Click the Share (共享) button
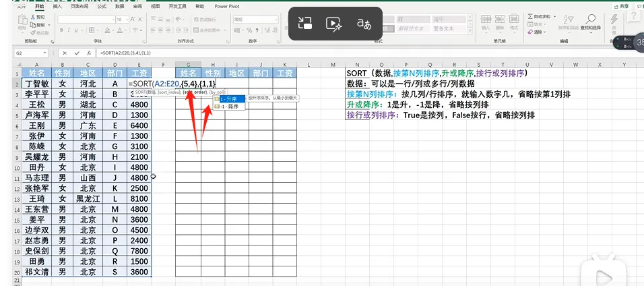 point(621,6)
